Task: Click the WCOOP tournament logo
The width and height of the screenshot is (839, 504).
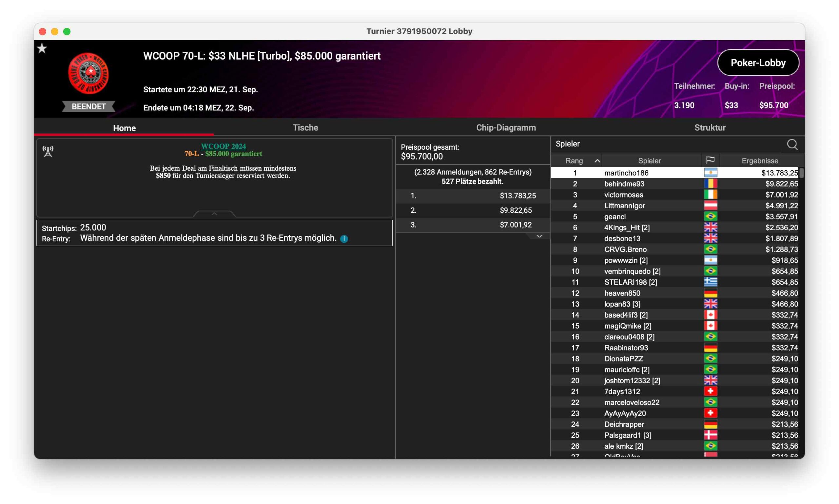Action: coord(88,73)
